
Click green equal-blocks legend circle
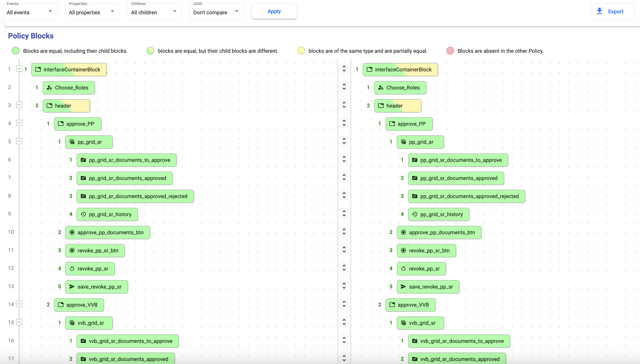click(x=16, y=51)
